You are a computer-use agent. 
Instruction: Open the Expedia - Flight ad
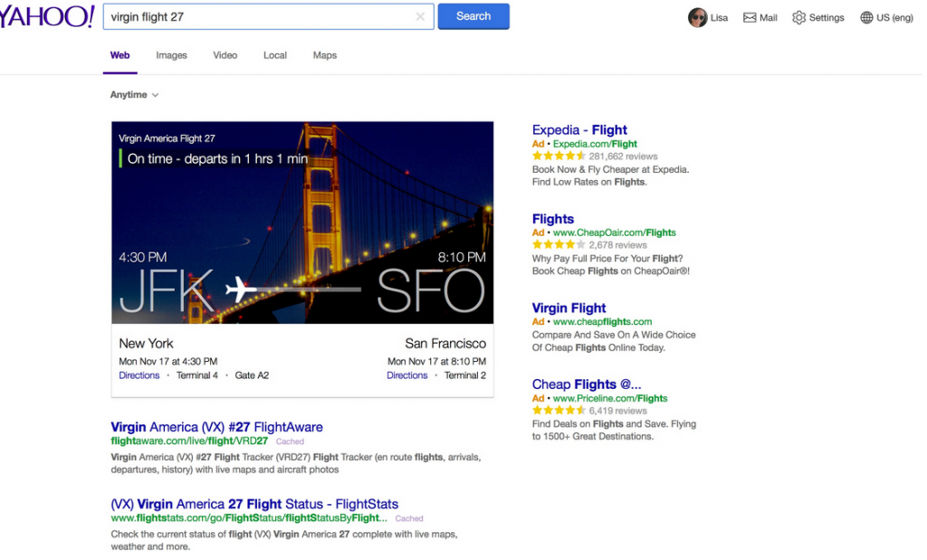(579, 130)
